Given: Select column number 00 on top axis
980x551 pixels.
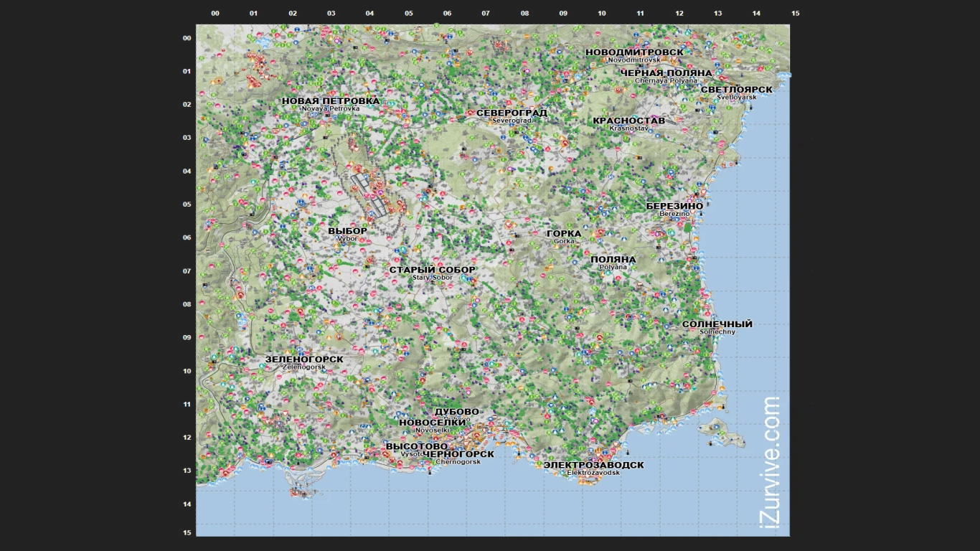Looking at the screenshot, I should (215, 14).
